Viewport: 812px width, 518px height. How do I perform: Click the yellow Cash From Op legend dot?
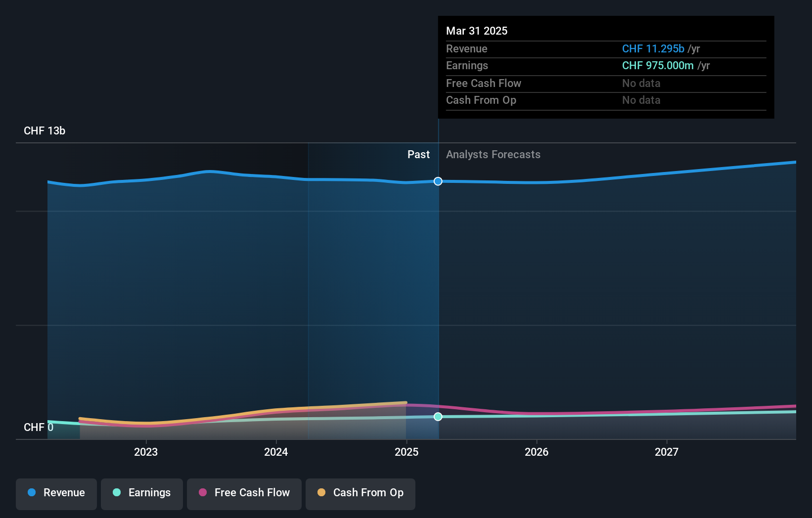click(321, 493)
